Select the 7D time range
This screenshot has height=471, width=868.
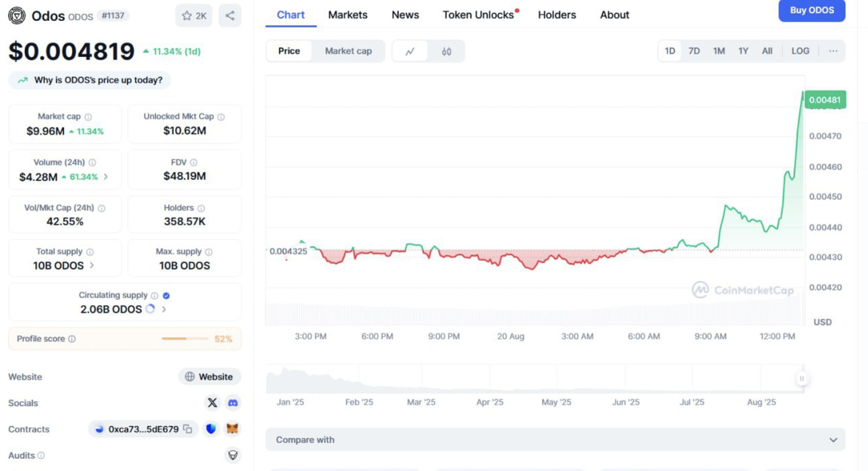coord(694,51)
